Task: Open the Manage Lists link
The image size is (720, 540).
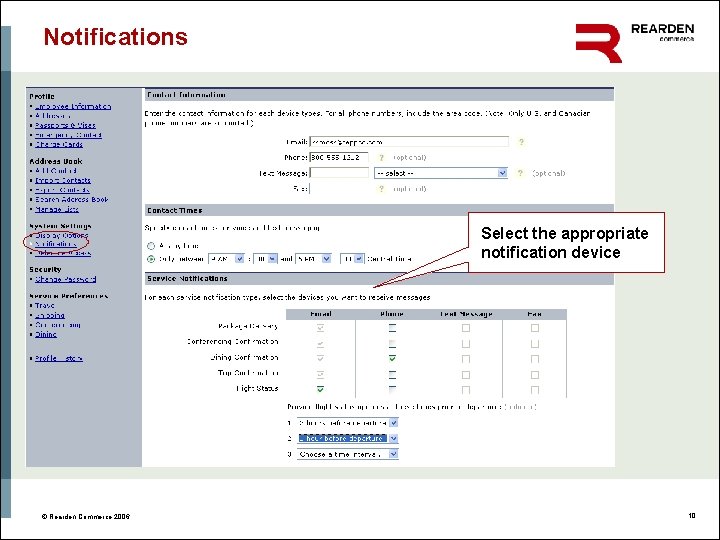Action: 57,209
